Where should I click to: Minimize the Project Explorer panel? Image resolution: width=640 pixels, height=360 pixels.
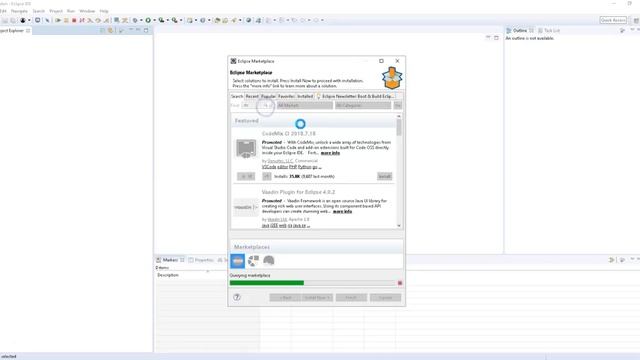138,30
